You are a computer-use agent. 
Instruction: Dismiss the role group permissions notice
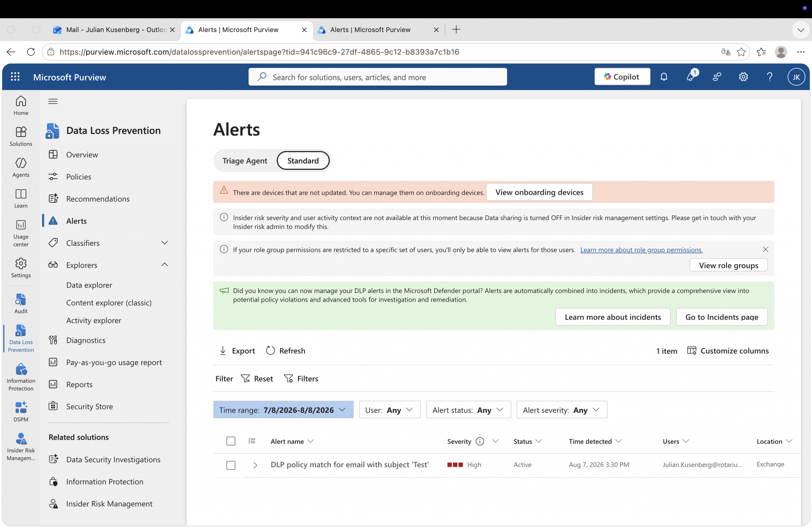point(765,249)
